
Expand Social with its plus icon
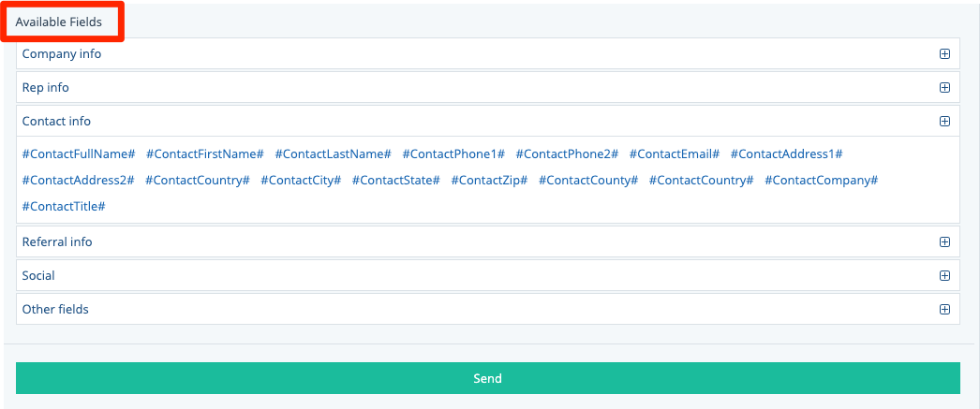[944, 276]
